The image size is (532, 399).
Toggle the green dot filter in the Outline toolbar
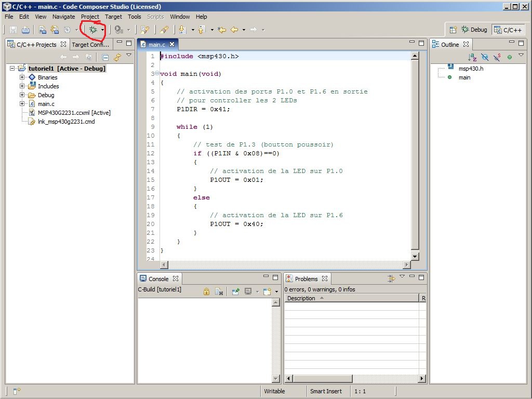(509, 57)
